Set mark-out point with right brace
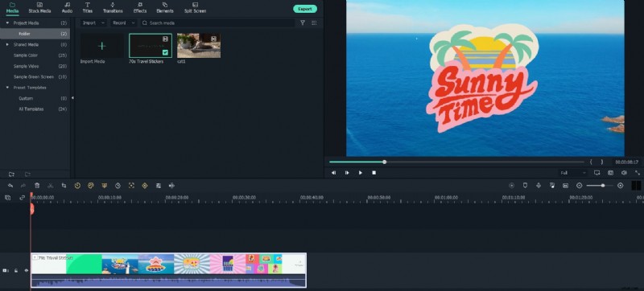Image resolution: width=644 pixels, height=291 pixels. pyautogui.click(x=602, y=162)
